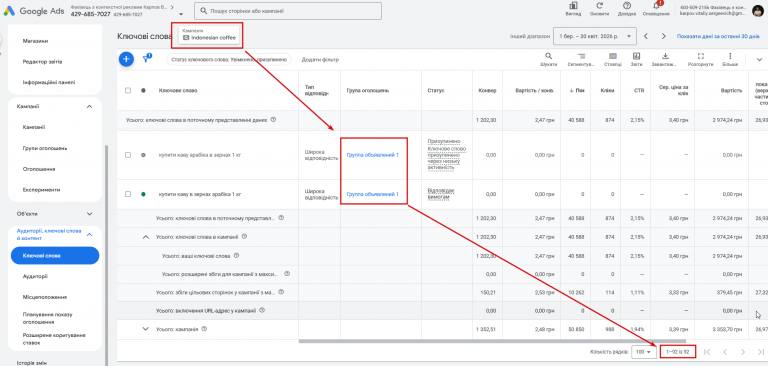Jump to last page pagination icon
This screenshot has height=366, width=768.
point(760,352)
